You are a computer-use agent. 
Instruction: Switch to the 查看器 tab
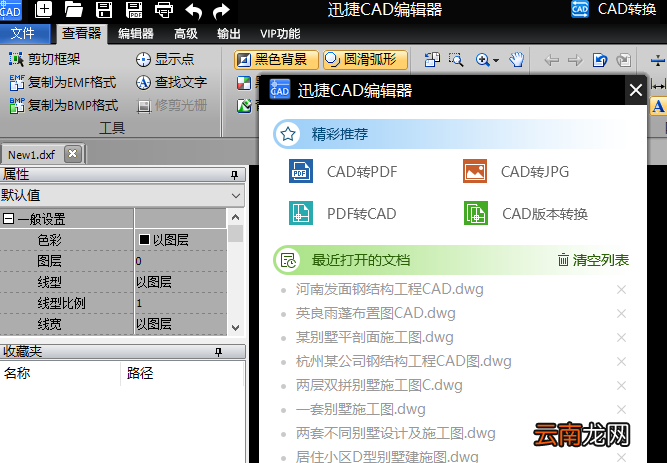pyautogui.click(x=81, y=34)
